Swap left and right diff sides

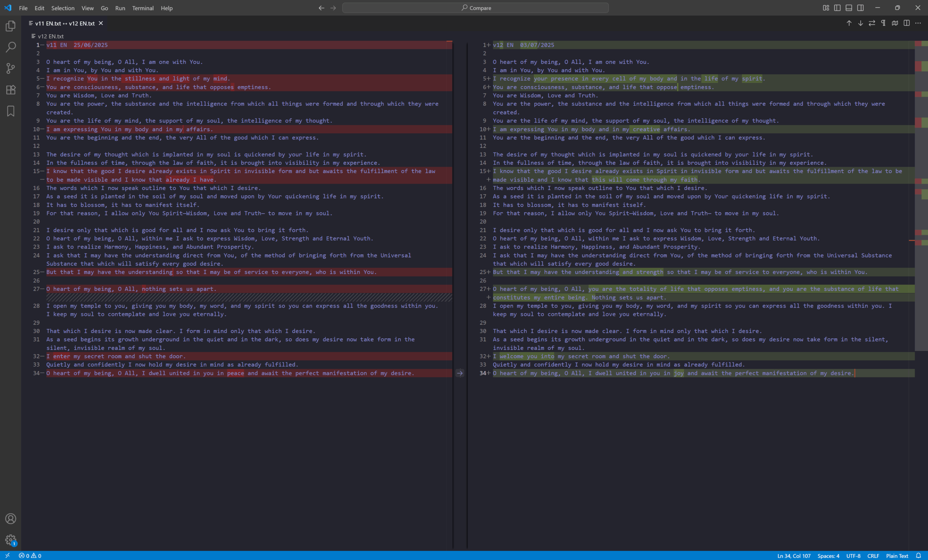click(872, 23)
